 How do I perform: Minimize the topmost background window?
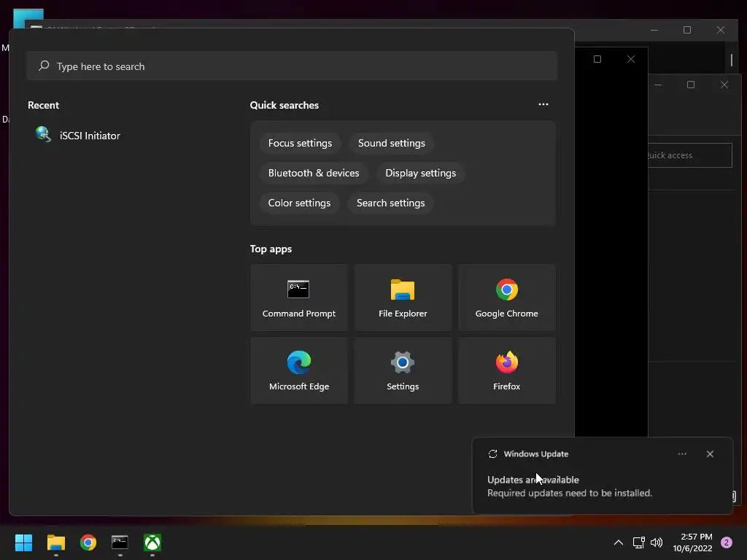(x=654, y=30)
